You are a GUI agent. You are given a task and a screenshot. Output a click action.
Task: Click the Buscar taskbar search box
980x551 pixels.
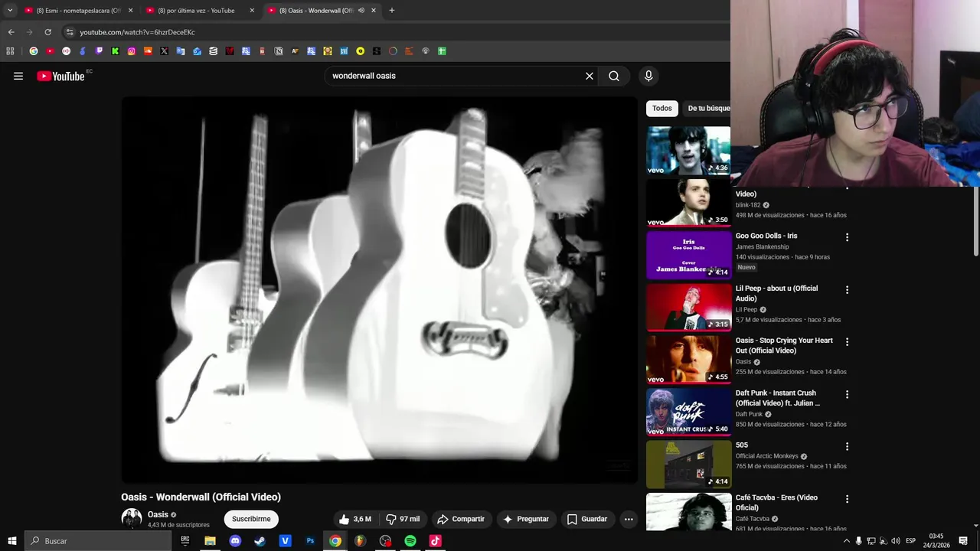coord(98,541)
